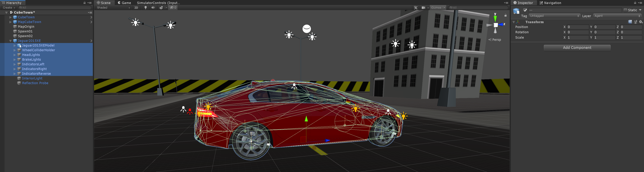Open the Static options dropdown arrow

[640, 10]
